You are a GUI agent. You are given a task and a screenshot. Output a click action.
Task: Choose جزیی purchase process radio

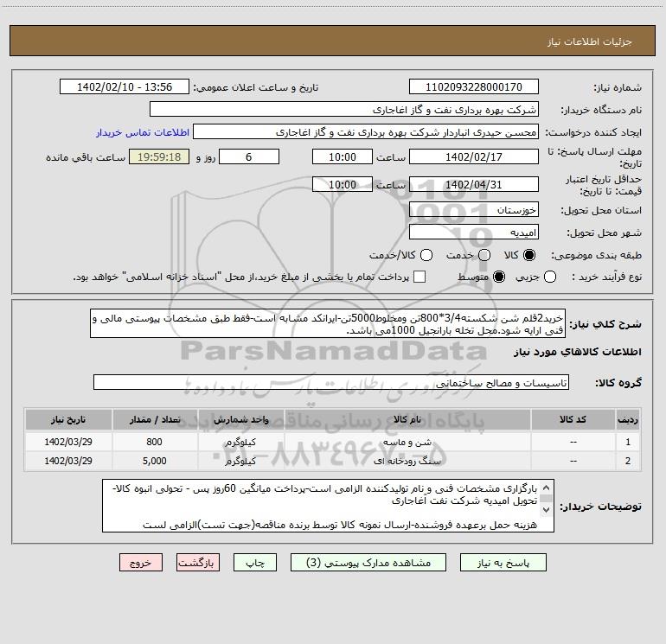550,277
